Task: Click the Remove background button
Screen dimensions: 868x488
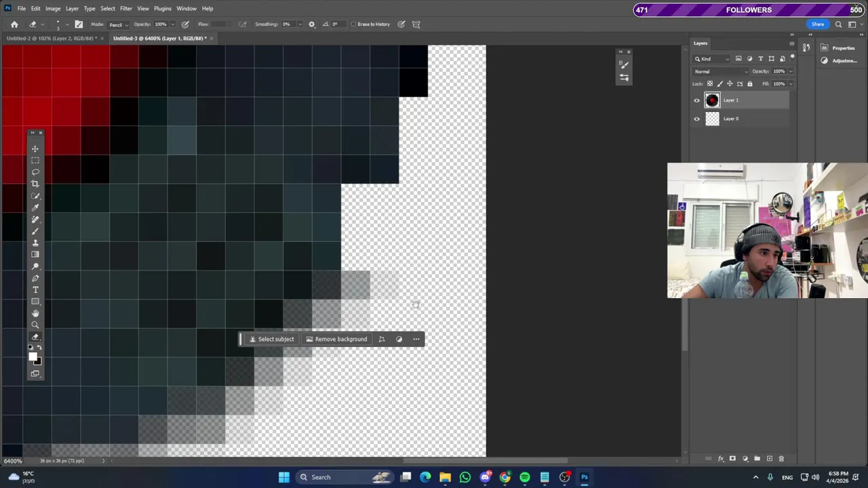Action: [336, 339]
